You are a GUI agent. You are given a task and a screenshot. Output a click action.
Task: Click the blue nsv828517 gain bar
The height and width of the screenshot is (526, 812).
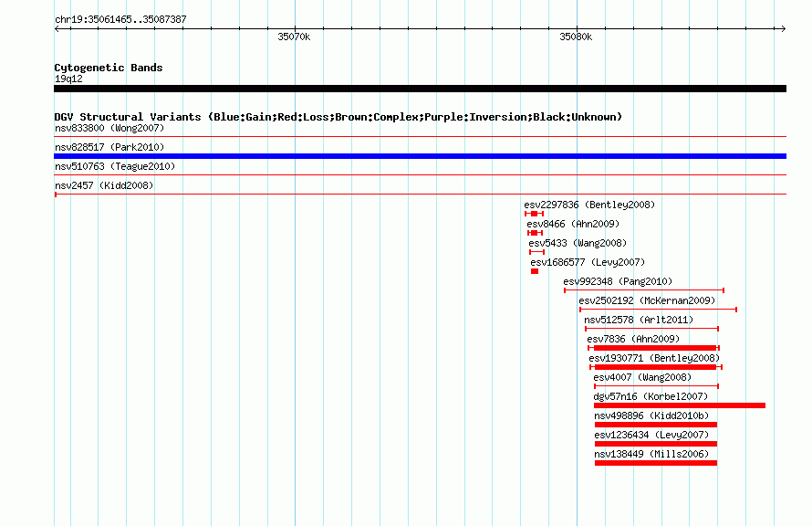click(420, 156)
